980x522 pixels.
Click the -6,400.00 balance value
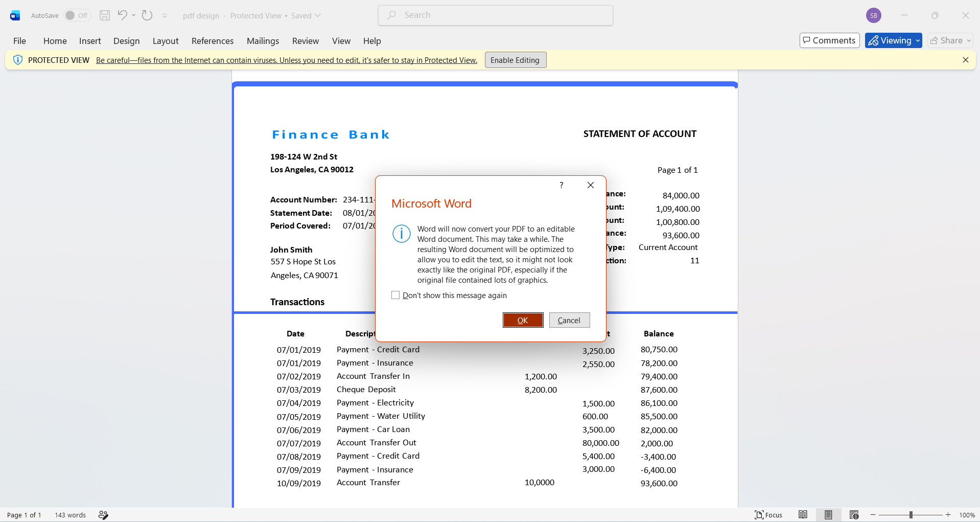658,470
